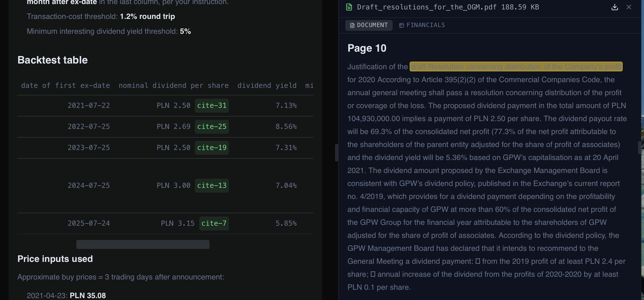Click the '1.2% round trip' threshold text

click(x=147, y=16)
